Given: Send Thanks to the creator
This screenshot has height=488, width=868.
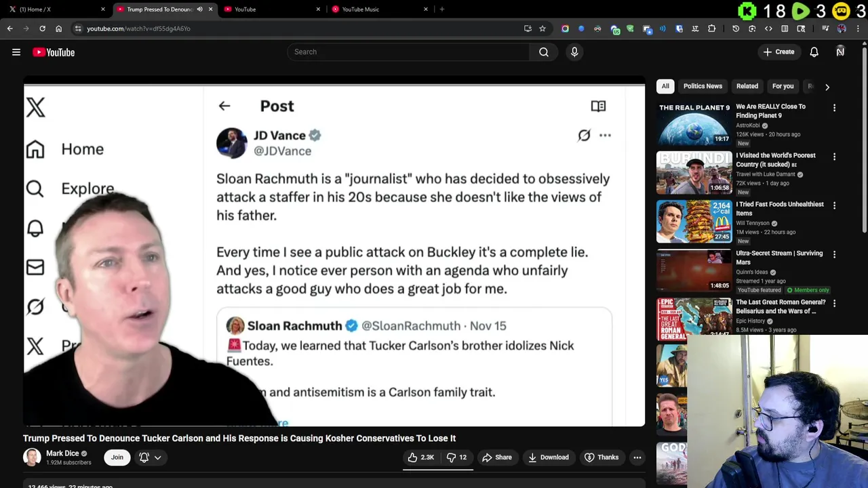Looking at the screenshot, I should [x=601, y=457].
